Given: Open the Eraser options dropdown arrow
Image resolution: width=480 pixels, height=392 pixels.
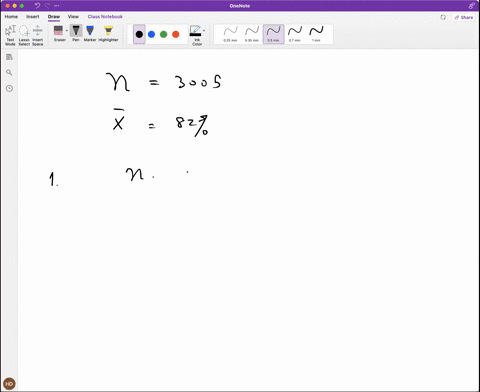Looking at the screenshot, I should [x=67, y=31].
